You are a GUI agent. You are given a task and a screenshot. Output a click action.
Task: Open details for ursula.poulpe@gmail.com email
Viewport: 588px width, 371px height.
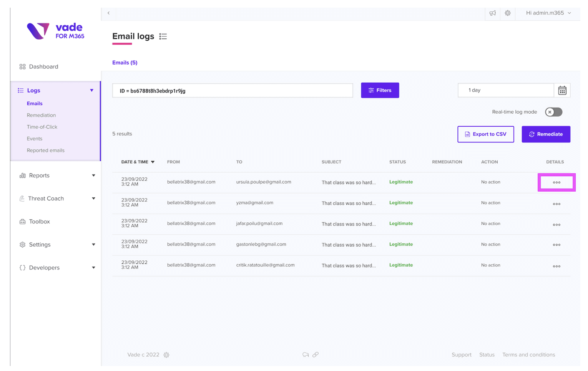(x=556, y=182)
